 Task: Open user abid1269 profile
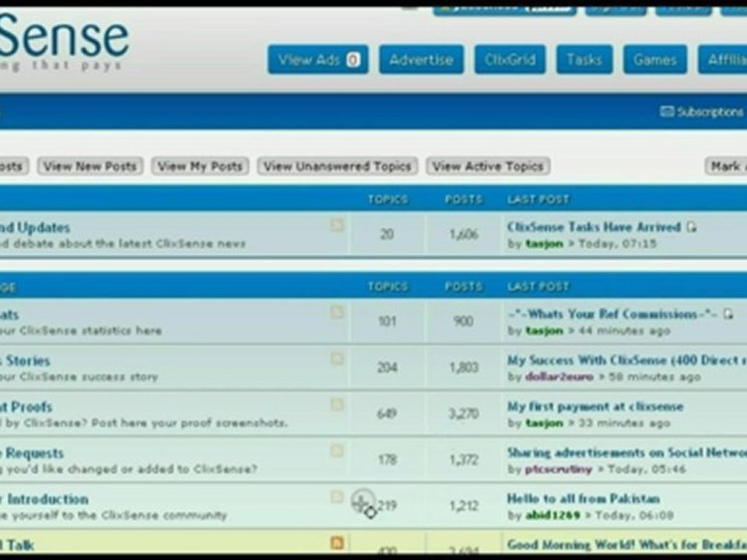tap(552, 515)
